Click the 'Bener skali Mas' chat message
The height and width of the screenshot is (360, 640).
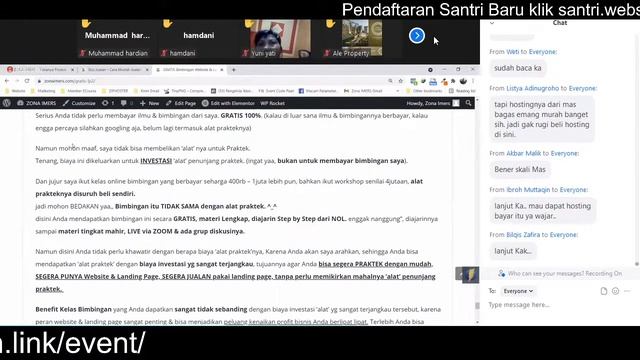(x=520, y=169)
